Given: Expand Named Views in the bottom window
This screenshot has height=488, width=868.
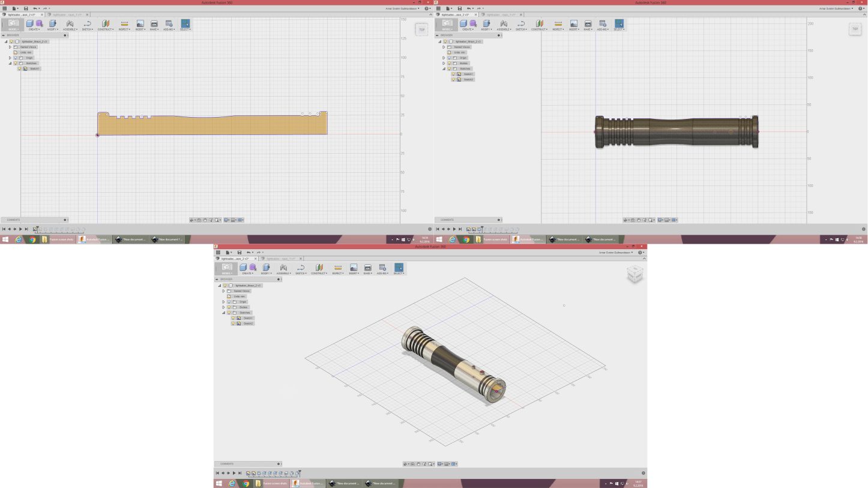Looking at the screenshot, I should (223, 291).
